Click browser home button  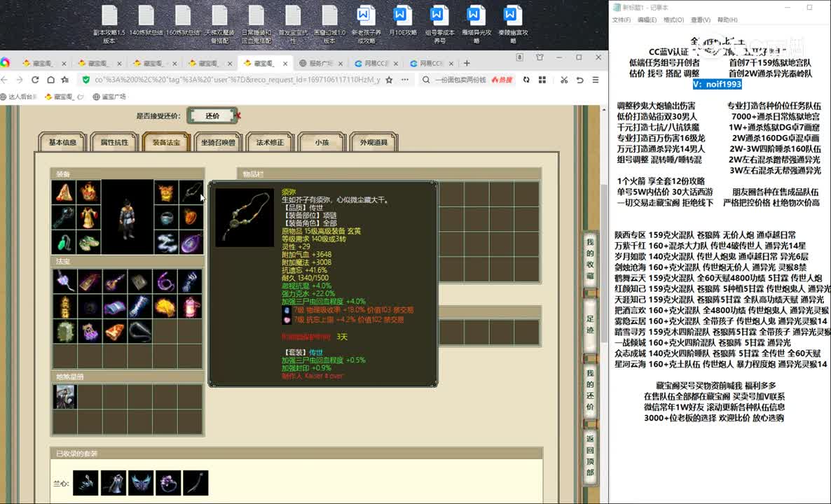pyautogui.click(x=50, y=79)
